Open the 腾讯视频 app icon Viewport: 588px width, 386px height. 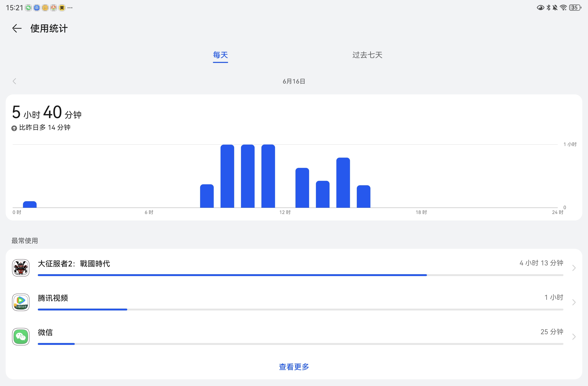[21, 302]
